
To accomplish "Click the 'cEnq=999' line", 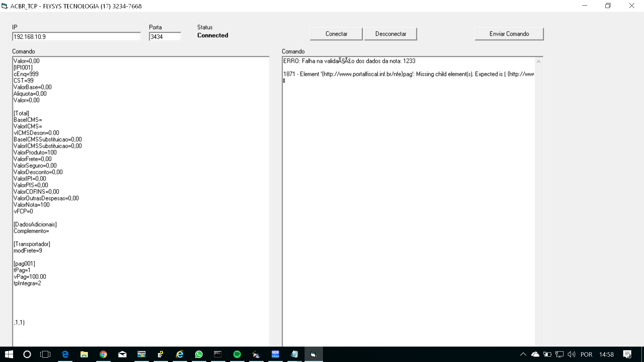I will [26, 74].
